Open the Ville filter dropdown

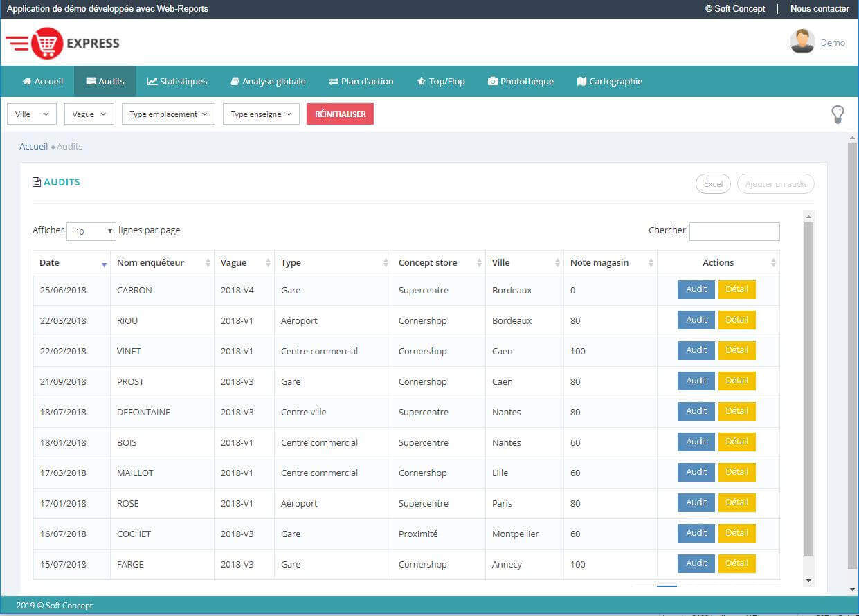point(32,114)
